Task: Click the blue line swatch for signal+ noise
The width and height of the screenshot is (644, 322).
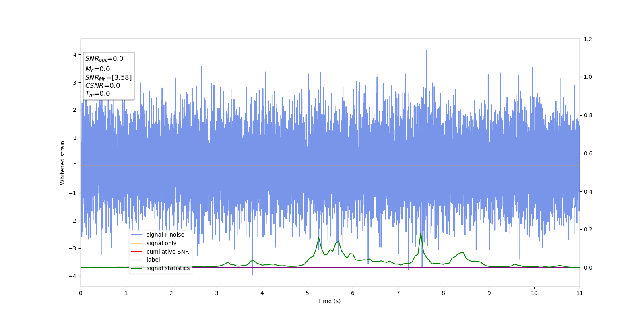Action: tap(137, 235)
